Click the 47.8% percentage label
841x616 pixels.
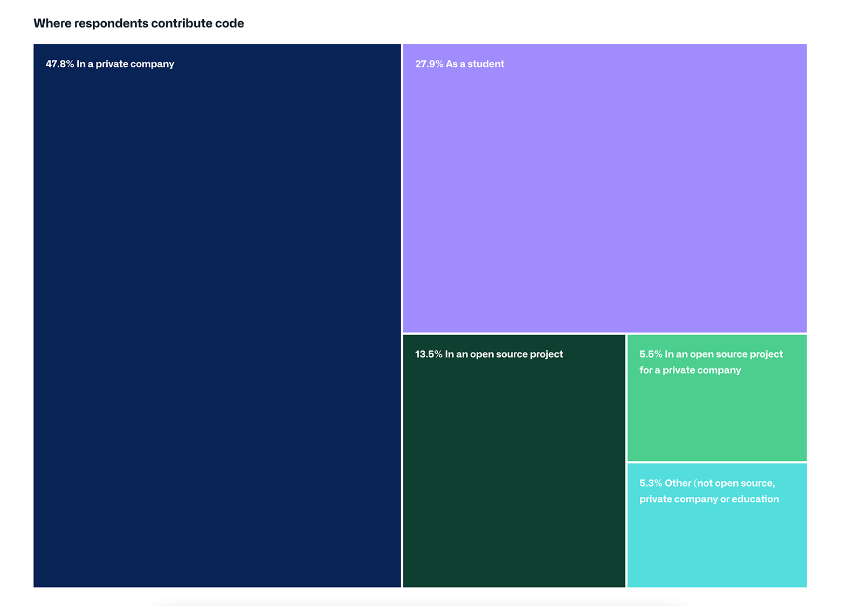[x=59, y=64]
